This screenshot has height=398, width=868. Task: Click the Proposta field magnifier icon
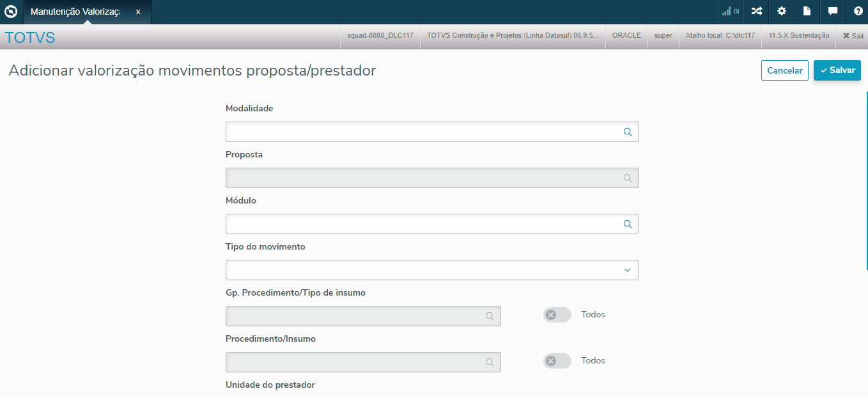pyautogui.click(x=628, y=178)
